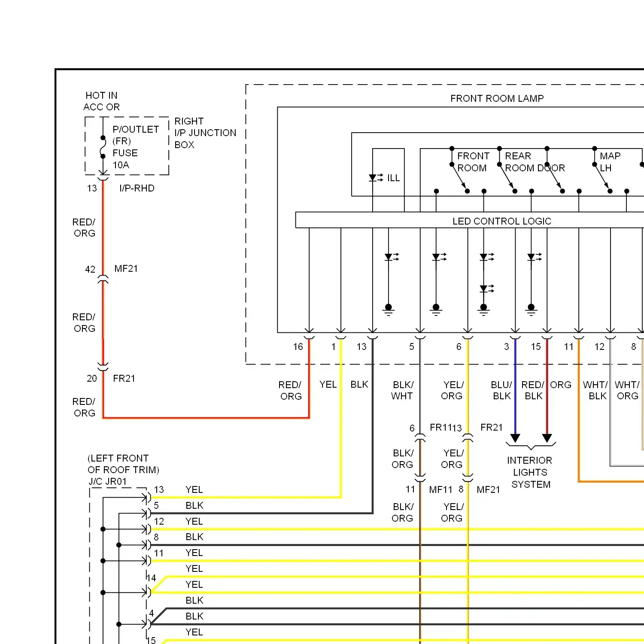644x644 pixels.
Task: Click the arrowhead on the blue BLU/BLK wire
Action: tap(515, 438)
